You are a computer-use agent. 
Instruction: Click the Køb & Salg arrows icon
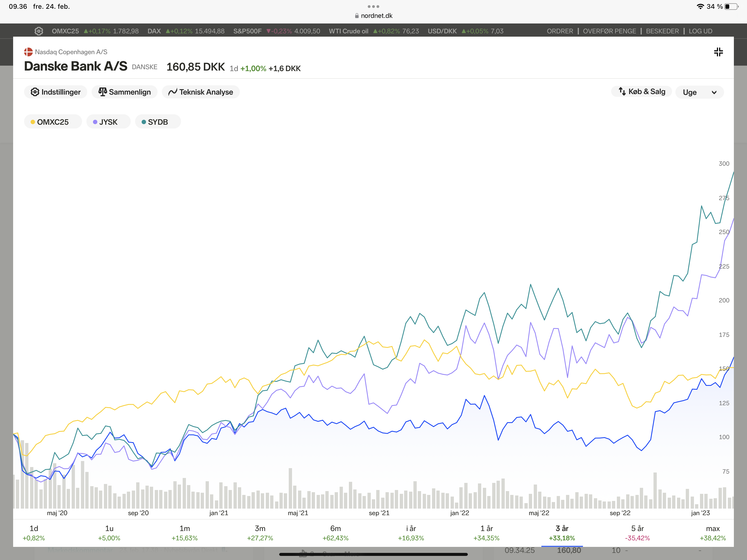[622, 91]
